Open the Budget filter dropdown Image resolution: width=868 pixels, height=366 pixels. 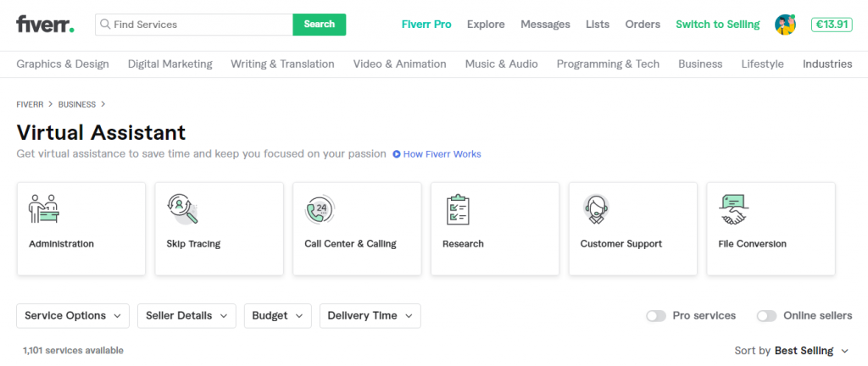pos(277,316)
